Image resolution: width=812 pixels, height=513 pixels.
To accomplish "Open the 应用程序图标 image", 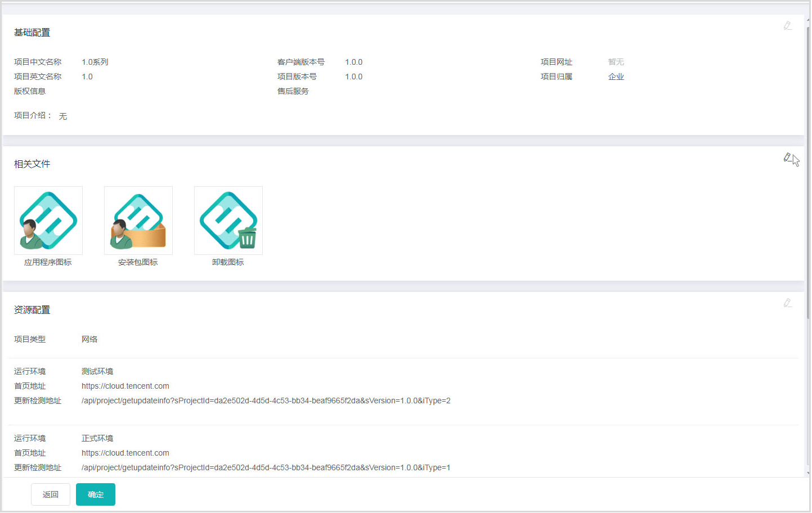I will (48, 220).
